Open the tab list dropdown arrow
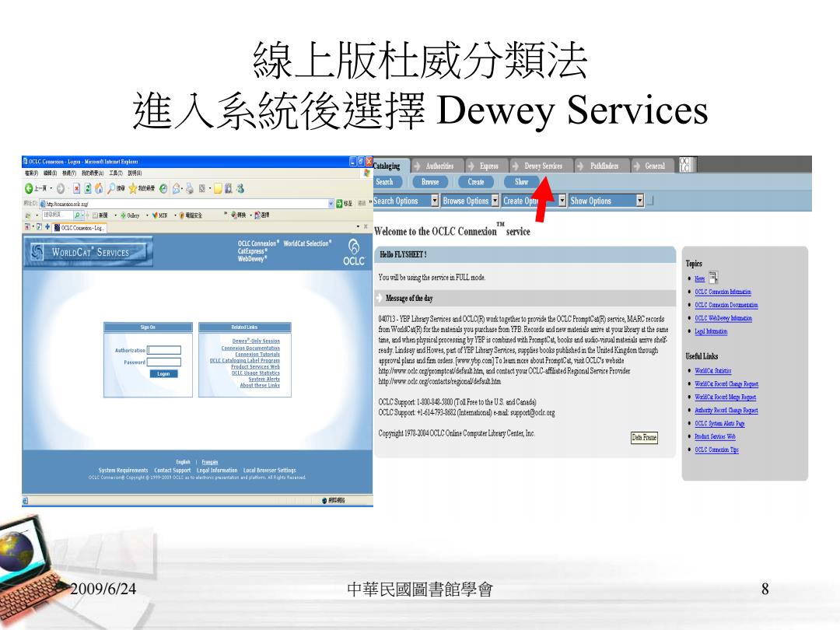This screenshot has height=630, width=840. [358, 227]
